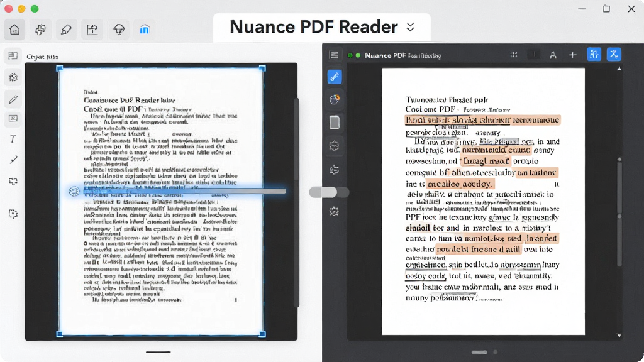Click the letter A font icon

click(553, 55)
